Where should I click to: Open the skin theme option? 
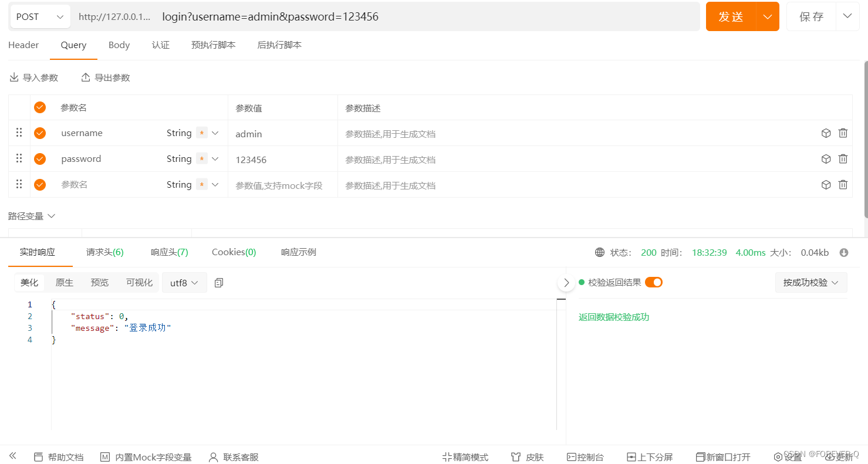528,457
